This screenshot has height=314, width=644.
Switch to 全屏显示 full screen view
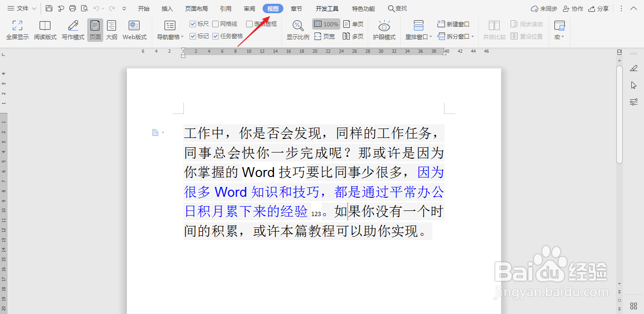pos(17,29)
